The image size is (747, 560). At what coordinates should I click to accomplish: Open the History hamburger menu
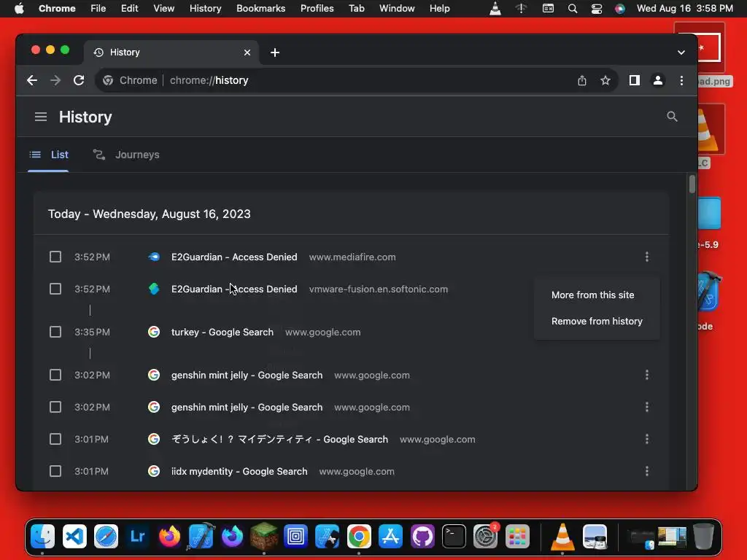pos(41,117)
